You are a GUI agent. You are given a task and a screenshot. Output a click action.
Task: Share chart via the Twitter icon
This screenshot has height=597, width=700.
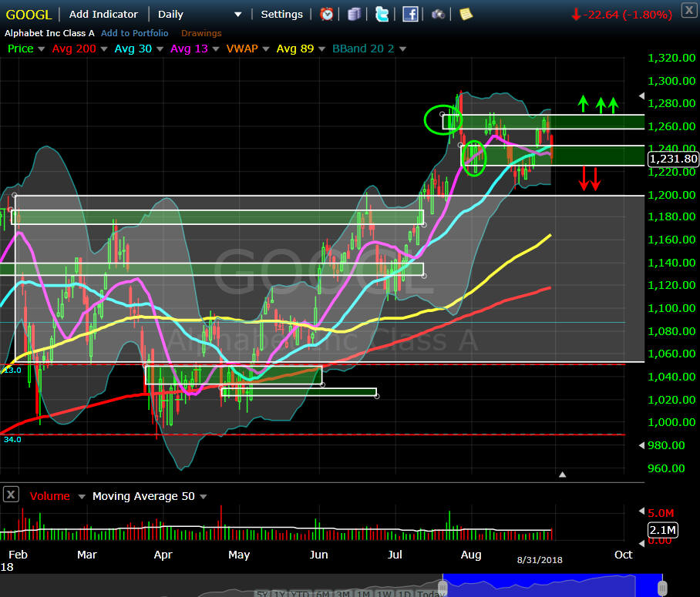pos(382,14)
